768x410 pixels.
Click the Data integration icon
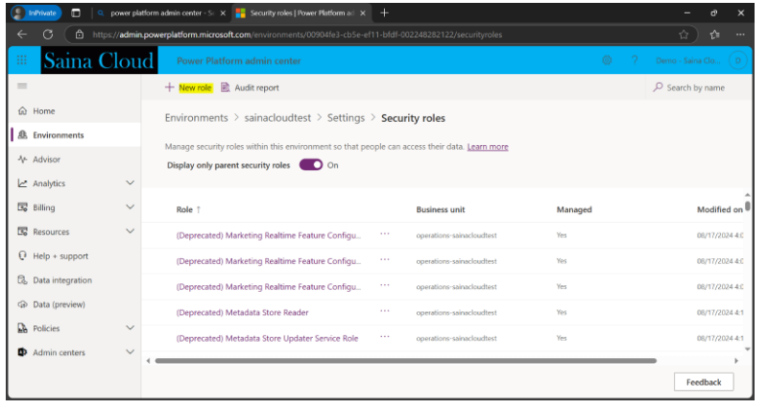23,280
